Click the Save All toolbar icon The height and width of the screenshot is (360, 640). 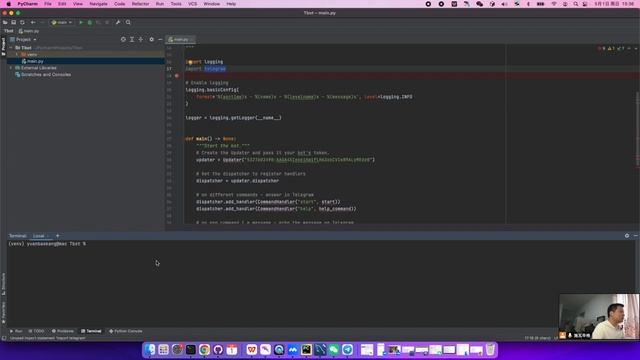point(13,22)
